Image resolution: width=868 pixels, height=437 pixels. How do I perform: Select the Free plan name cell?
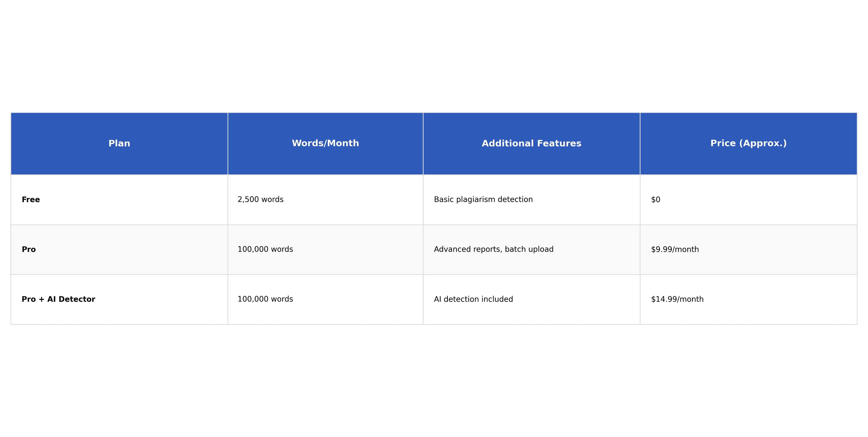[x=31, y=200]
